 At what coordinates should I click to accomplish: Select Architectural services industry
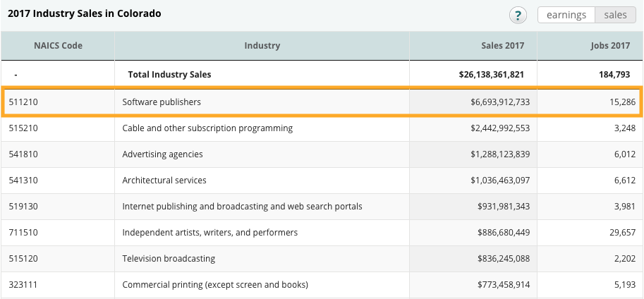tap(164, 181)
